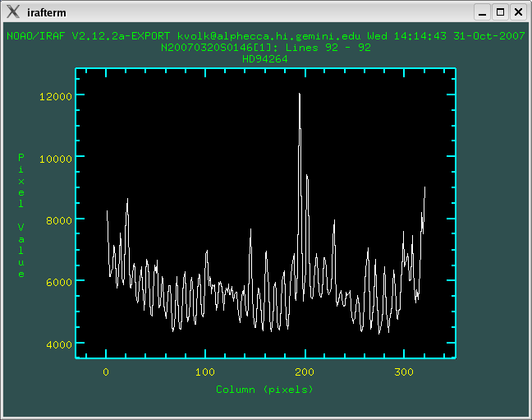
Task: Click the irafterm window title text
Action: (47, 12)
